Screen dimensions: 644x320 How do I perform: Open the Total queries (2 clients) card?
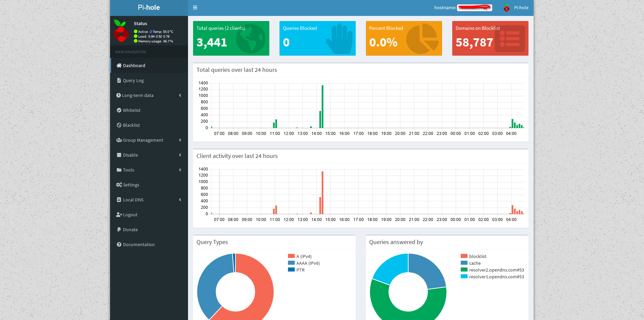(x=231, y=38)
